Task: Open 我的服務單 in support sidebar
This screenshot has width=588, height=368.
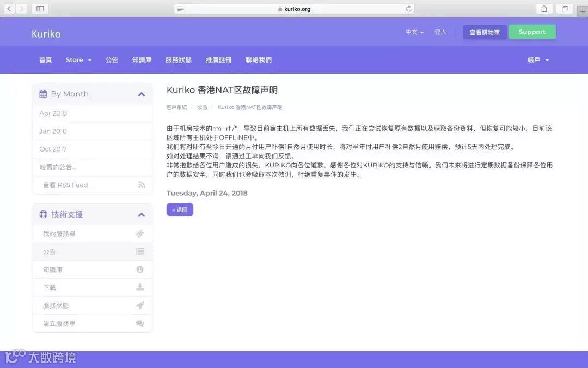Action: tap(93, 233)
